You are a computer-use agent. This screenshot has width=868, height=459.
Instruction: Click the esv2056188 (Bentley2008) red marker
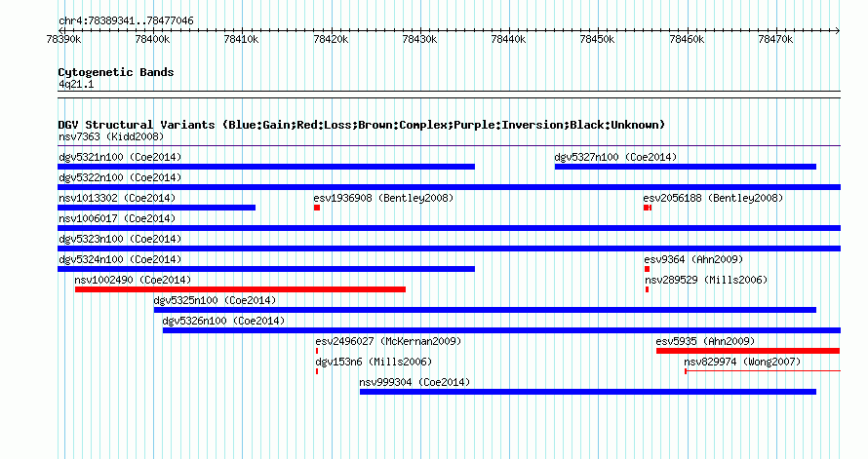click(648, 208)
